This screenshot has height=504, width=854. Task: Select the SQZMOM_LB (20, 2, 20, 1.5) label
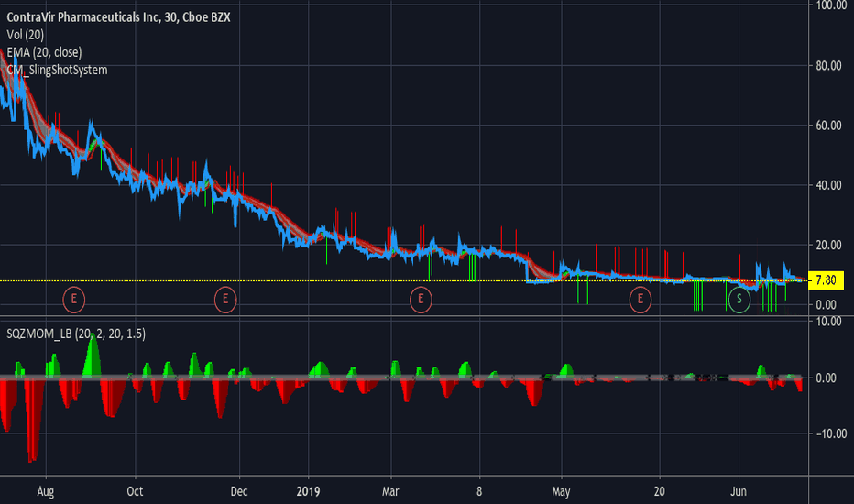(x=76, y=334)
